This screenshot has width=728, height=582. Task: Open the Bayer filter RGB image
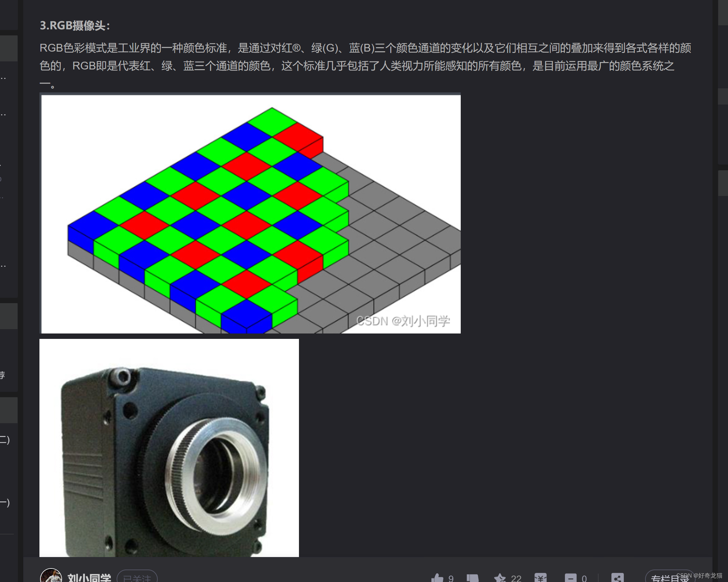(250, 213)
